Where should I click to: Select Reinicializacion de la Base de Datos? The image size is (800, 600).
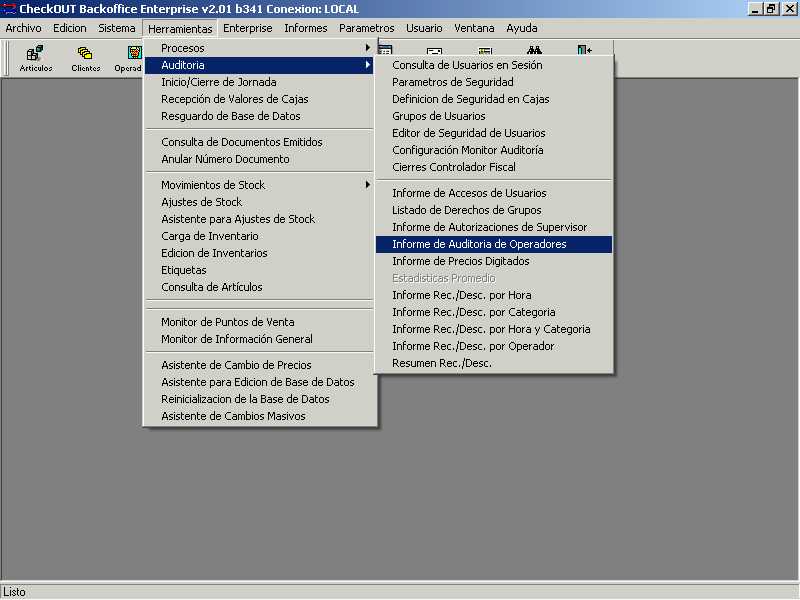pos(260,399)
